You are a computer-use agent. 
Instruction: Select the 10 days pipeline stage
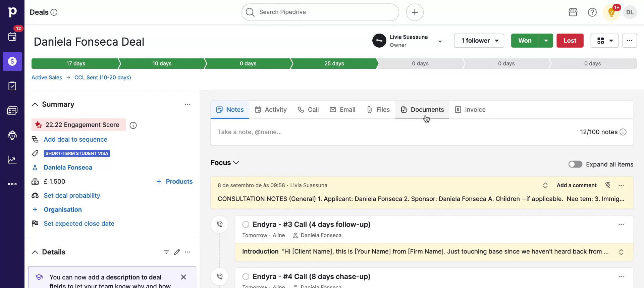[162, 63]
